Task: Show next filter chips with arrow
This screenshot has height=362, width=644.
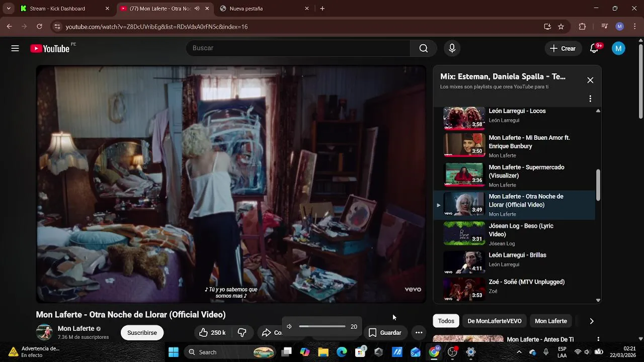Action: [x=592, y=321]
